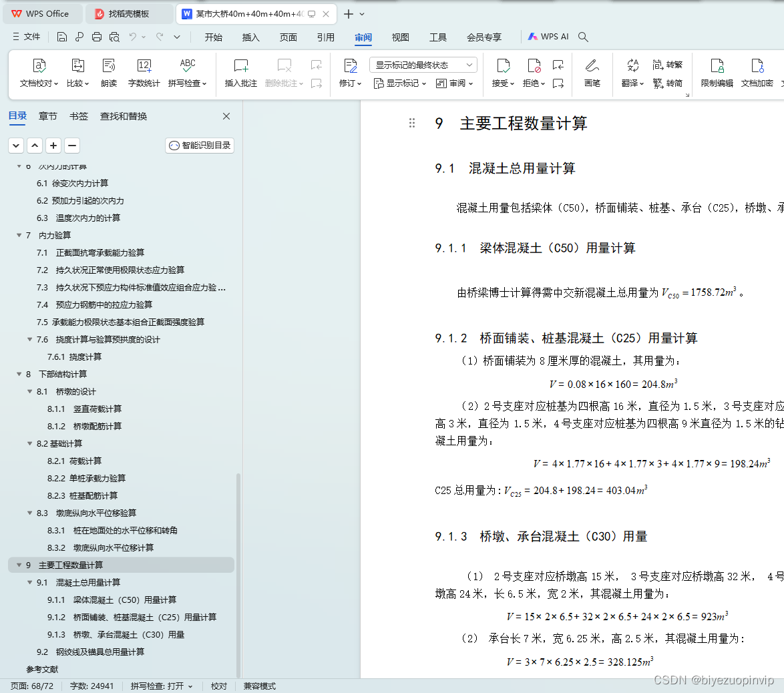
Task: Open Print Preview icon
Action: (114, 37)
